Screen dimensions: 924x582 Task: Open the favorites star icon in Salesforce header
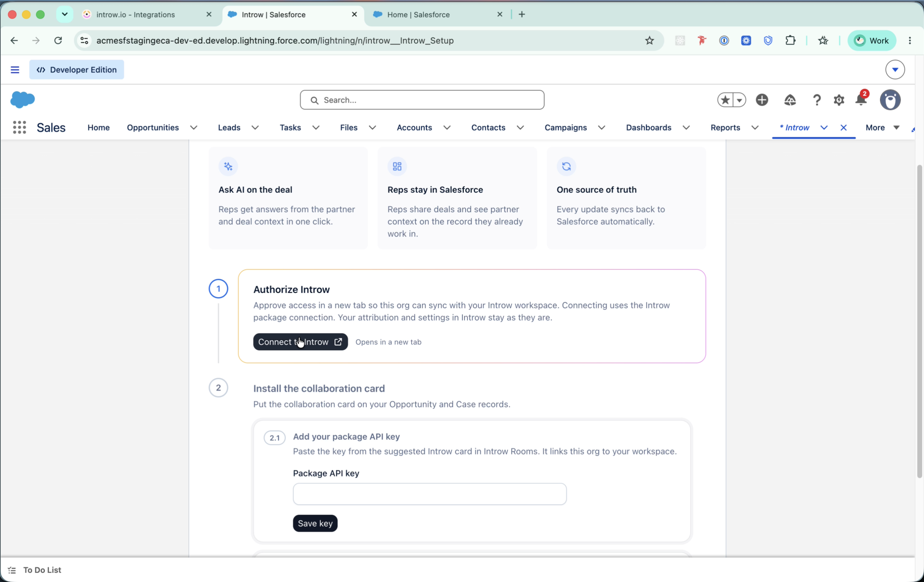(725, 100)
